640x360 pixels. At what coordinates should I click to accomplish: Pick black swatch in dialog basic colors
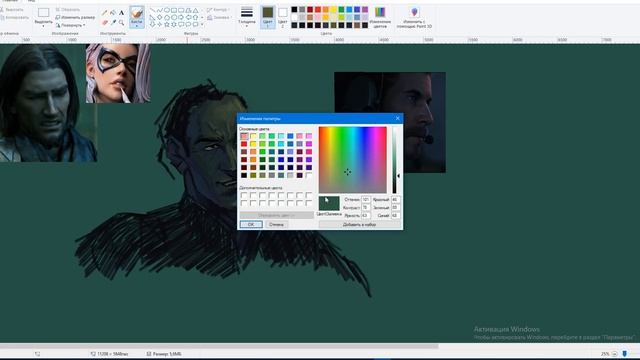244,175
